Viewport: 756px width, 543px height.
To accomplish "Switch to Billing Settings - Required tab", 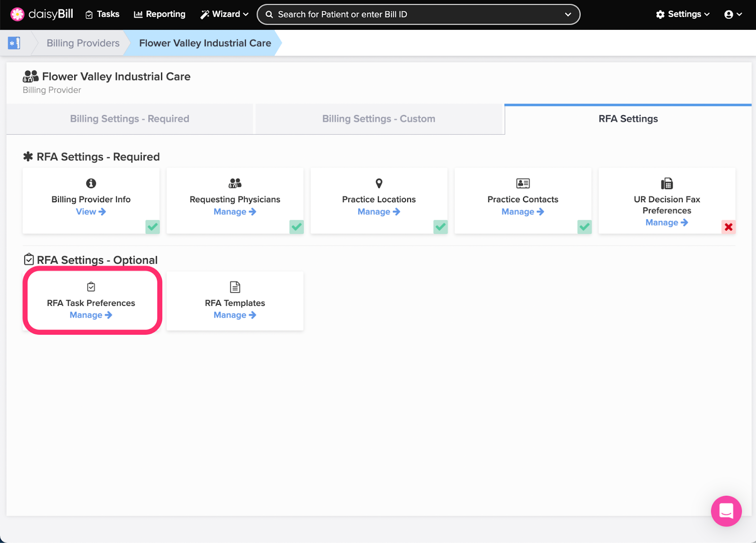I will click(129, 119).
